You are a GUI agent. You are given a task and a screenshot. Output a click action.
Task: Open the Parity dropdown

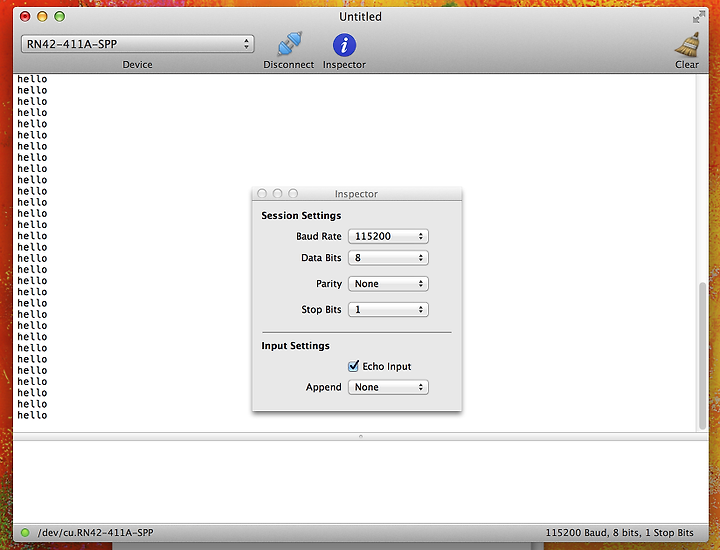[x=388, y=284]
